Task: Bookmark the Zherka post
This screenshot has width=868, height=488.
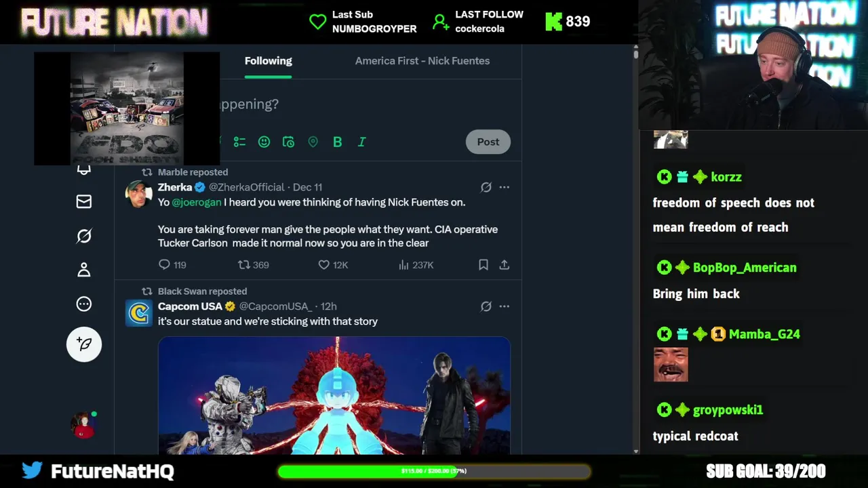Action: (484, 265)
